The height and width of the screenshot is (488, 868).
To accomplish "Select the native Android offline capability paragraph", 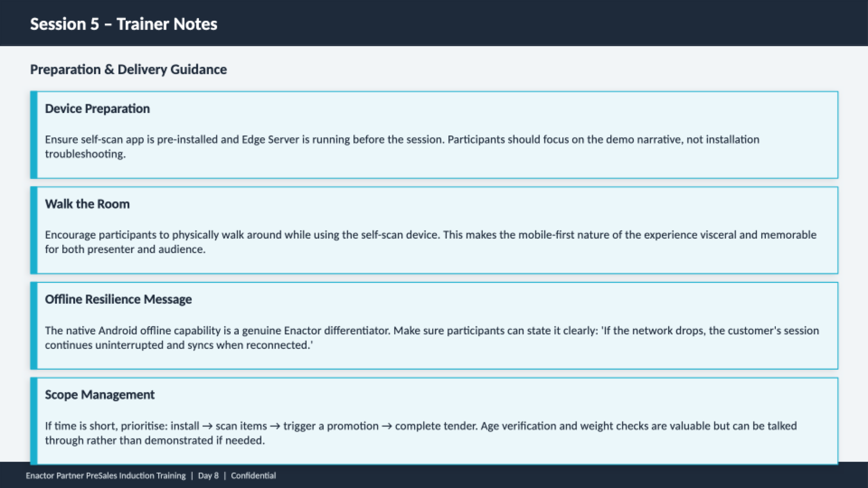I will click(x=431, y=338).
